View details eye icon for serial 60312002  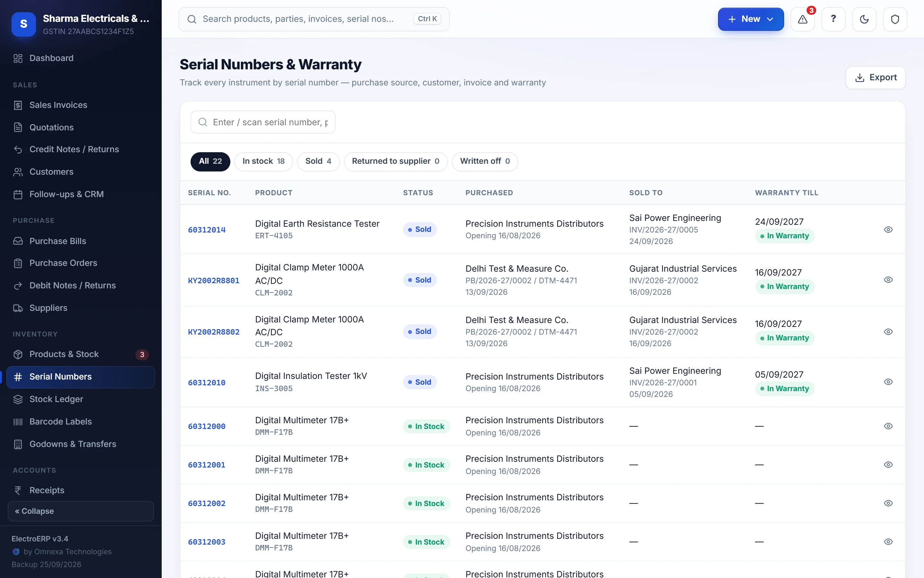(888, 503)
